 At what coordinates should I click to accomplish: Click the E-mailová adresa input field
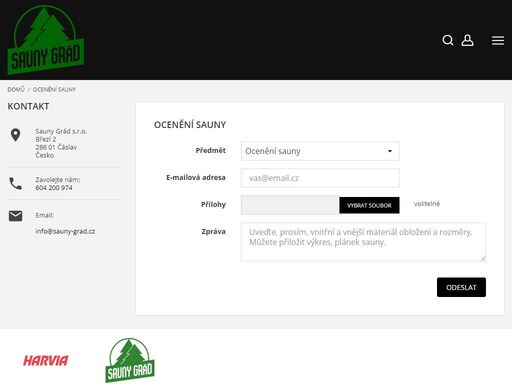(x=320, y=178)
